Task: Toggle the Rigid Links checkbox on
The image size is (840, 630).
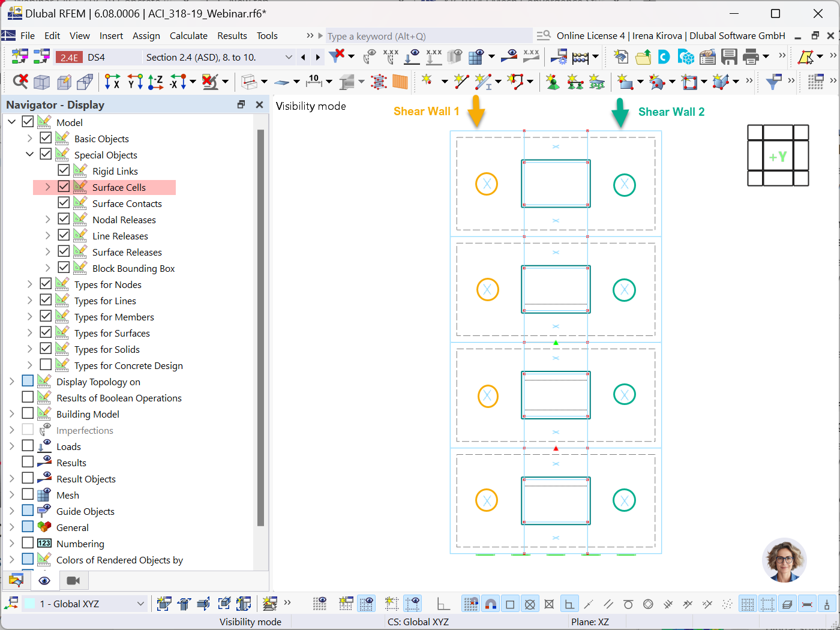Action: tap(64, 170)
